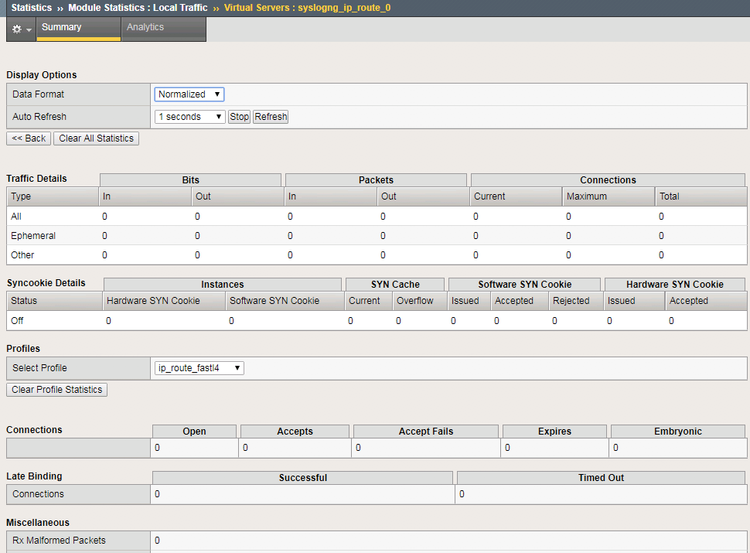
Task: Click the Embryonic connections header
Action: click(x=677, y=431)
